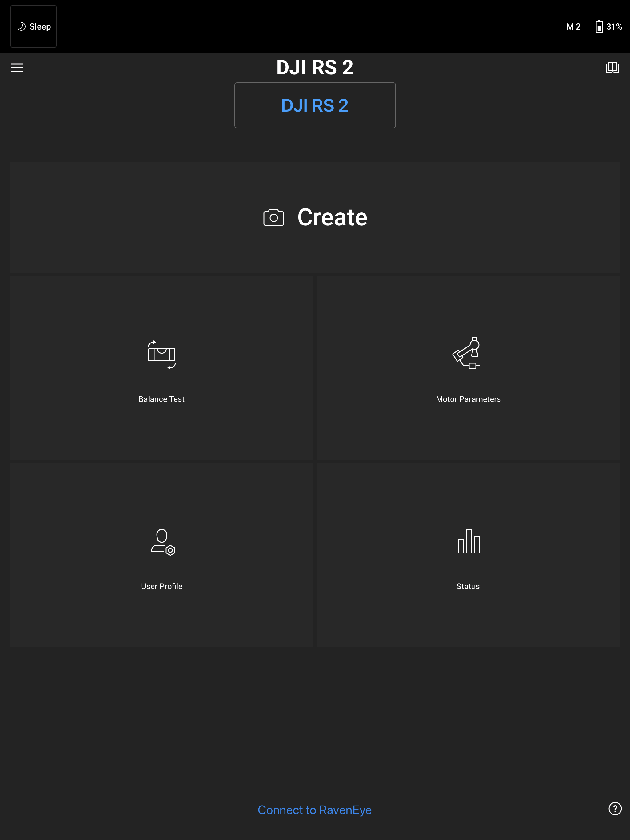Viewport: 630px width, 840px height.
Task: Click the Sleep moon icon
Action: pyautogui.click(x=22, y=26)
